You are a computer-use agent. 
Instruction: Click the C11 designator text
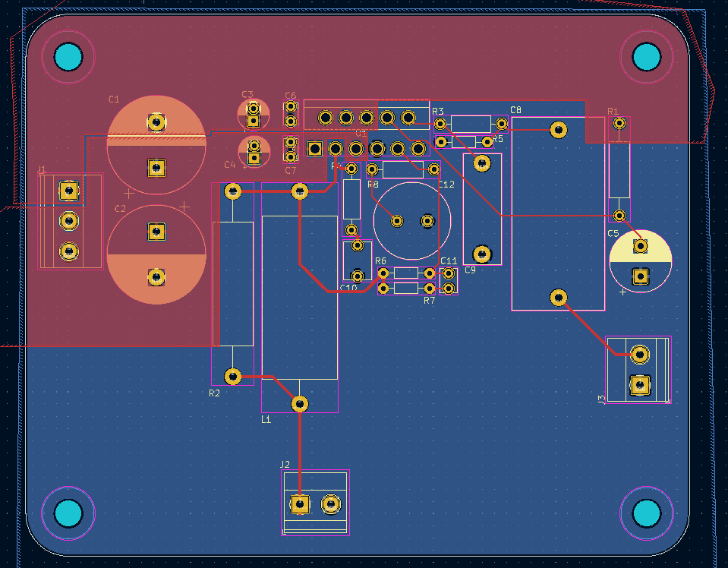[449, 261]
